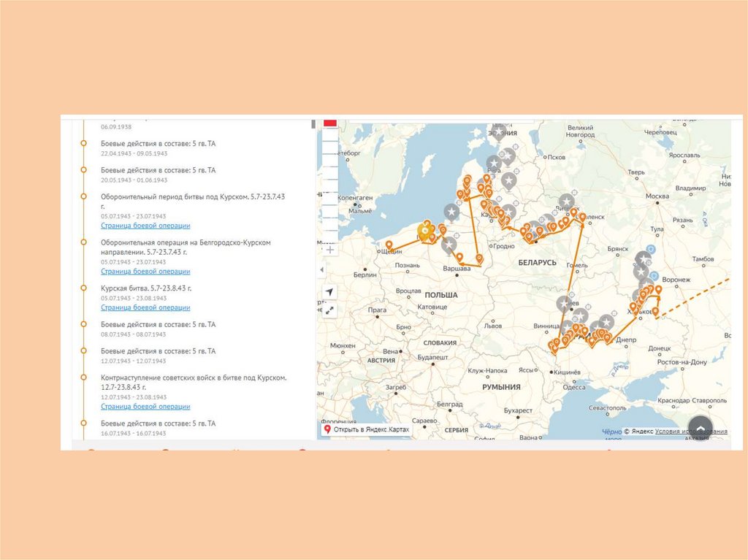Viewport: 748px width, 560px height.
Task: Click the map zoom-in plus button
Action: pyautogui.click(x=329, y=250)
